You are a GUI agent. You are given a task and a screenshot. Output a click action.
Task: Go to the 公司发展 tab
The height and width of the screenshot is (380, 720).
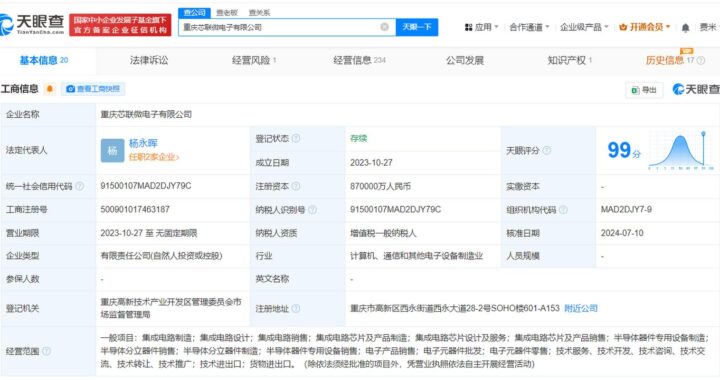tap(465, 61)
